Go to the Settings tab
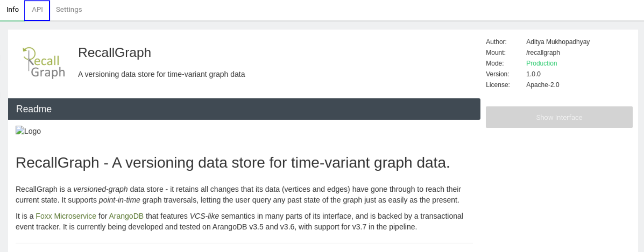Viewport: 644px width, 252px height. coord(69,10)
